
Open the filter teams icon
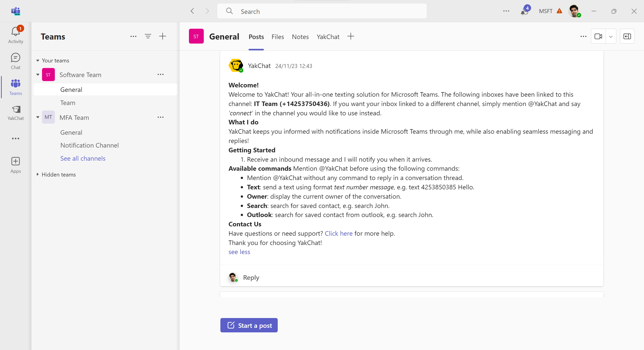(x=148, y=37)
